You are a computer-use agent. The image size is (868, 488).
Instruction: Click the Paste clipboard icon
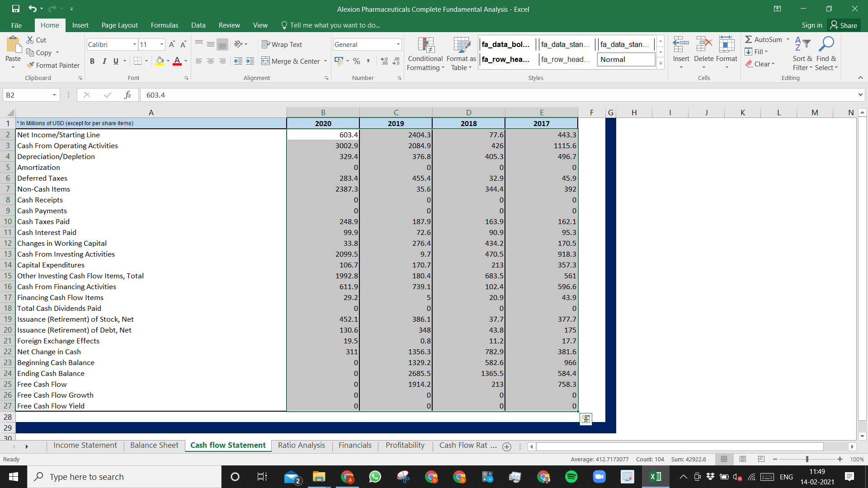(x=14, y=44)
